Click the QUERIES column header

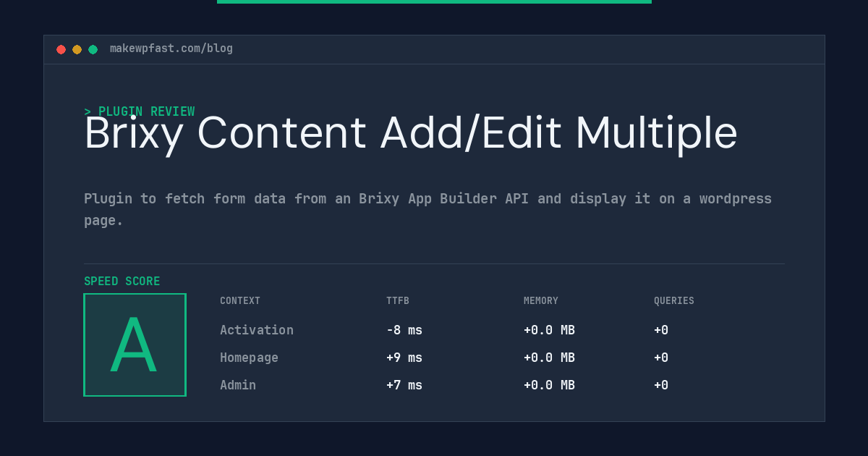(x=674, y=301)
